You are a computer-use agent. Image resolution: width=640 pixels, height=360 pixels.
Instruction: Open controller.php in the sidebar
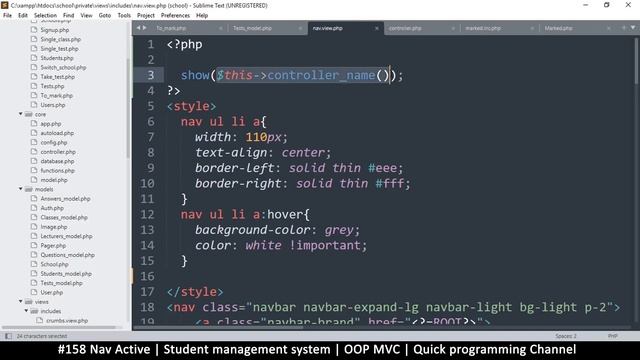[58, 152]
